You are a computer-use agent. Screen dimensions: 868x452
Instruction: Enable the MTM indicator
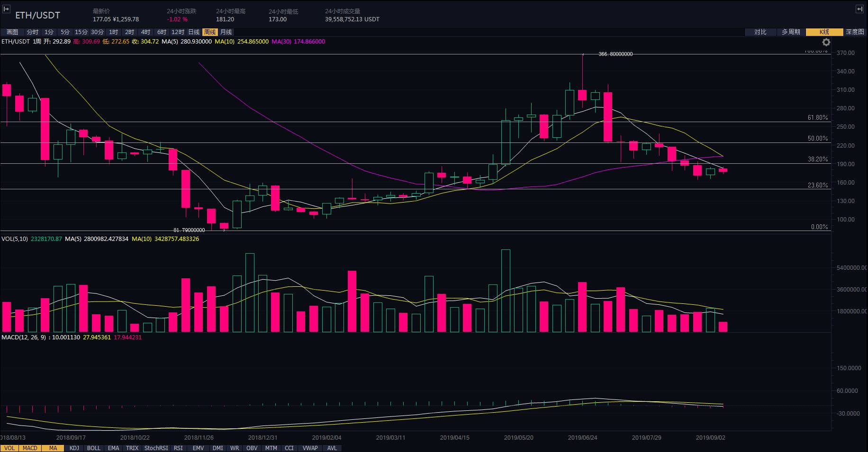(x=271, y=448)
